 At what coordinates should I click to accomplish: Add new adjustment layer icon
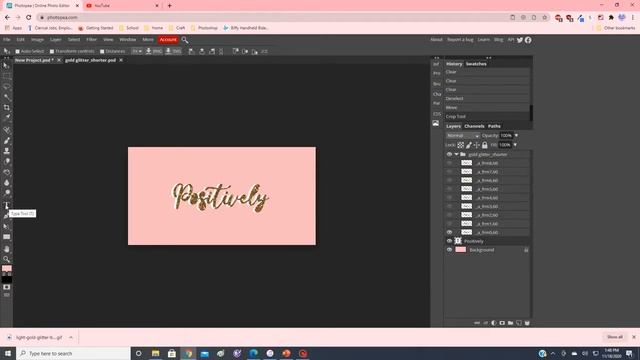[494, 323]
